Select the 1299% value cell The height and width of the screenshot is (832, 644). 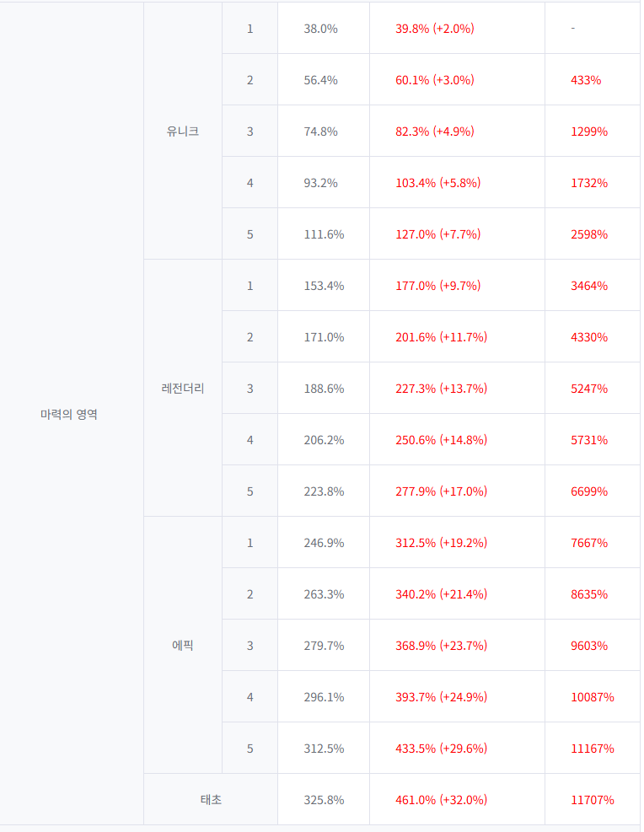coord(589,132)
